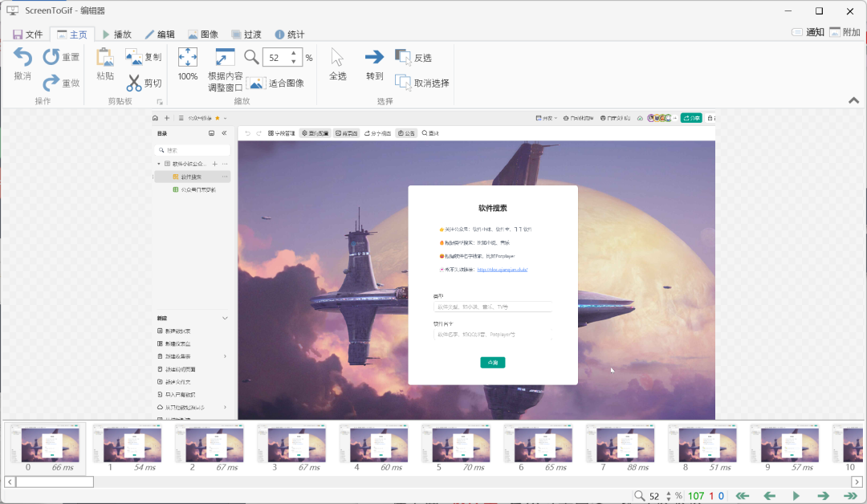Select frame 5 thumbnail (70 ms)
This screenshot has width=867, height=504.
(458, 448)
